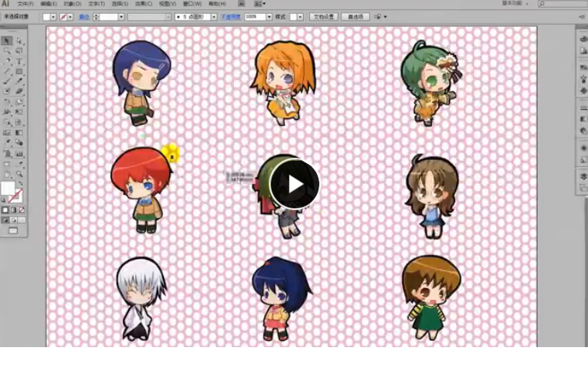Screen dimensions: 588x365
Task: Click the 文档设置 button
Action: 324,17
